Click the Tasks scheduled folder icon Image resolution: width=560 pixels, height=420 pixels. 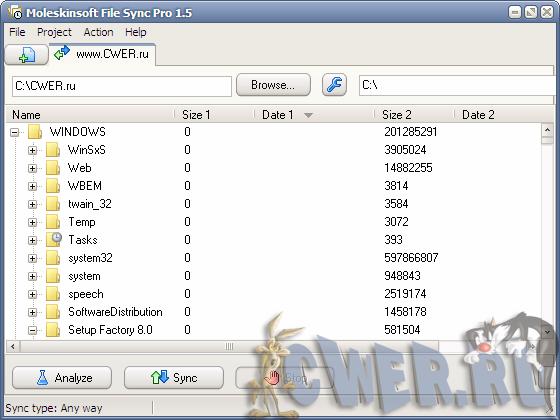pos(54,240)
